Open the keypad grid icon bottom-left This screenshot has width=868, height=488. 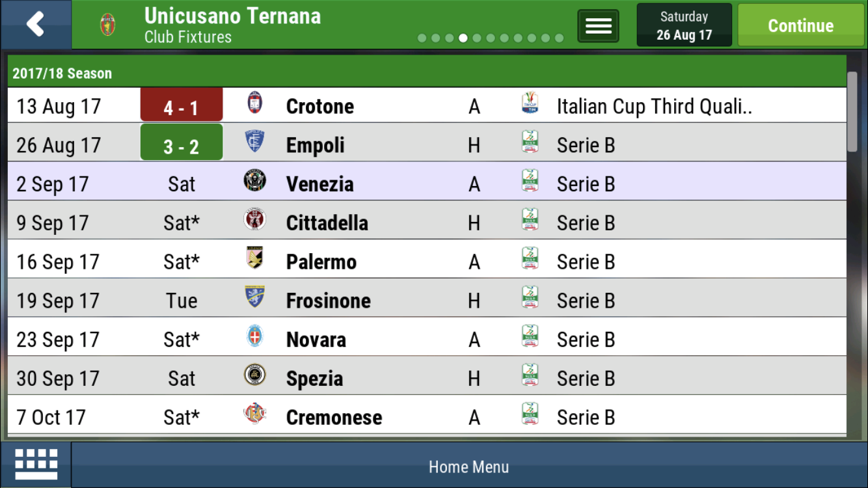[36, 465]
